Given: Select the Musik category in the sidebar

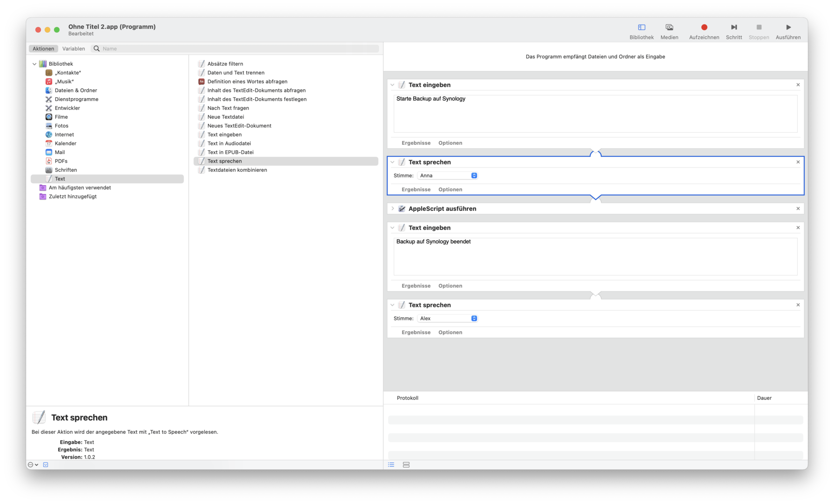Looking at the screenshot, I should [64, 81].
